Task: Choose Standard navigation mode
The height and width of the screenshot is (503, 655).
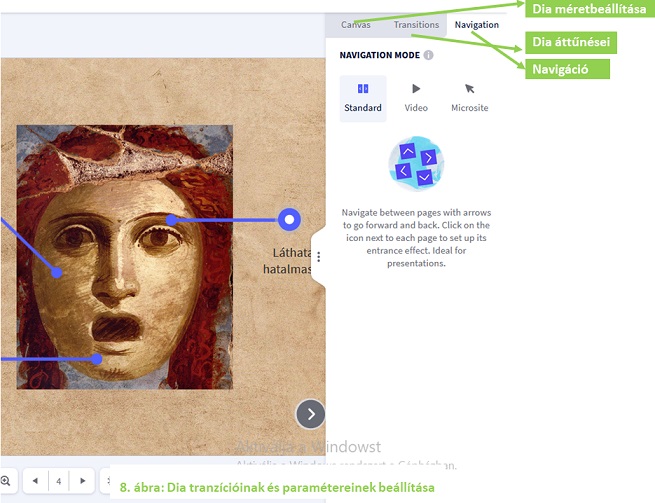Action: 363,99
